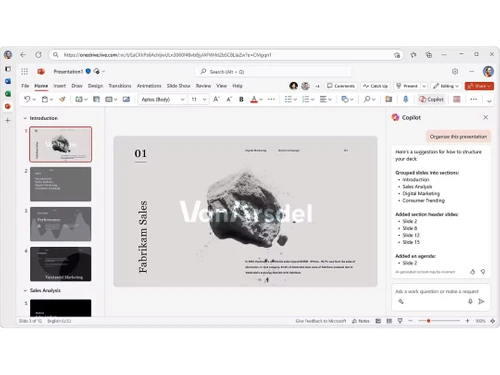The image size is (500, 375).
Task: Open the File menu
Action: tap(25, 86)
